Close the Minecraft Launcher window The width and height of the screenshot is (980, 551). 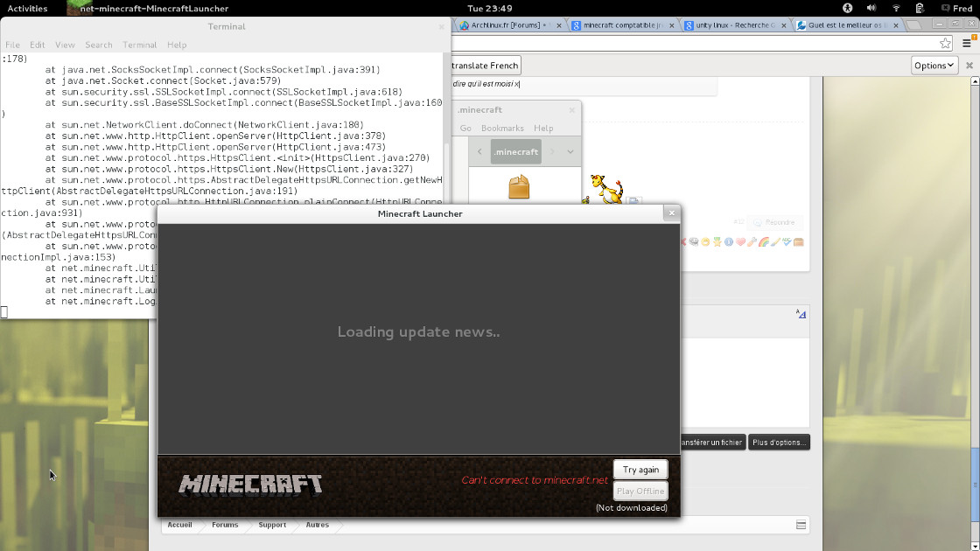coord(671,213)
